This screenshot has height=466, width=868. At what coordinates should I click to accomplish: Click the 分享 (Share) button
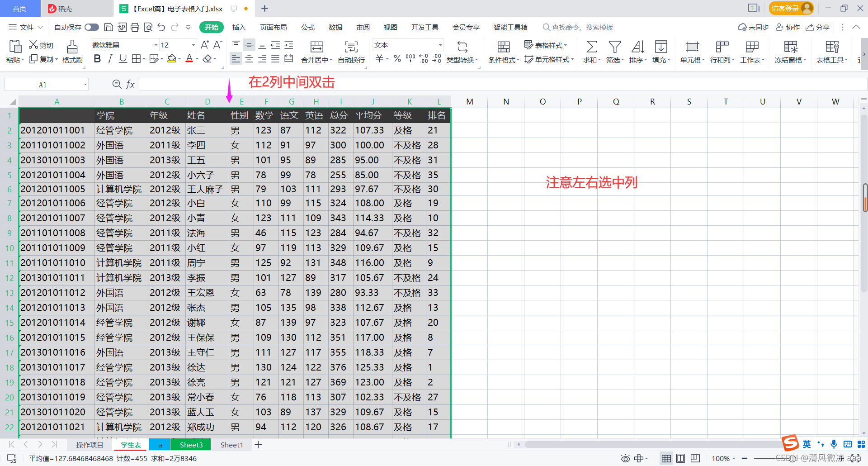click(x=818, y=27)
